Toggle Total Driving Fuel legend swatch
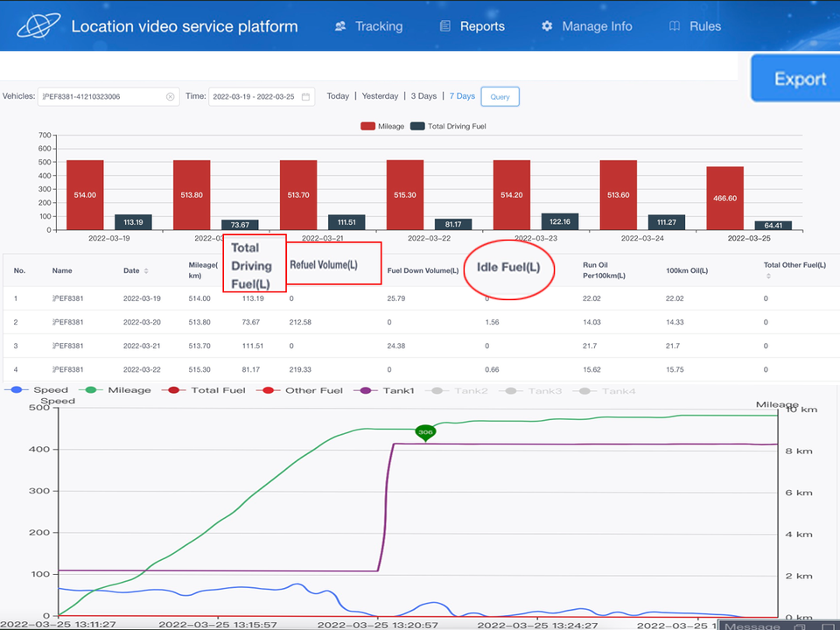This screenshot has height=630, width=840. coord(417,126)
